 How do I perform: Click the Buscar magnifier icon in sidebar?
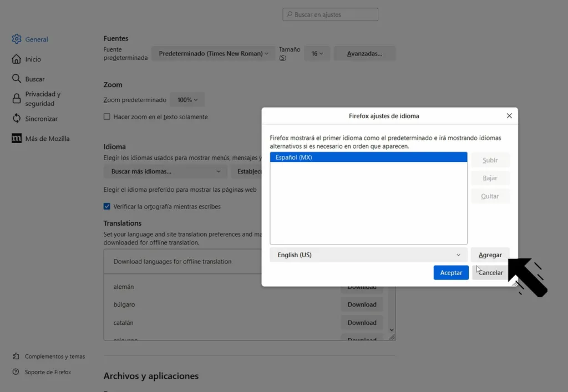pyautogui.click(x=16, y=79)
